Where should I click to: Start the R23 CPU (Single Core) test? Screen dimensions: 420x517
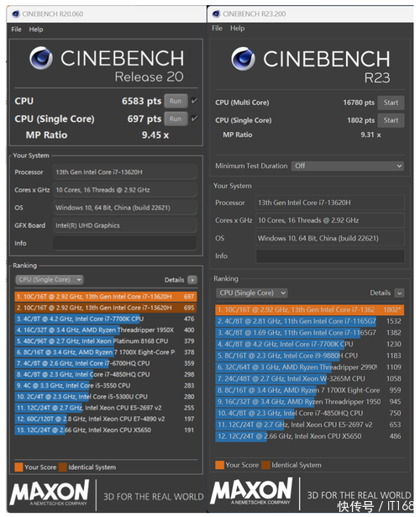(x=391, y=120)
